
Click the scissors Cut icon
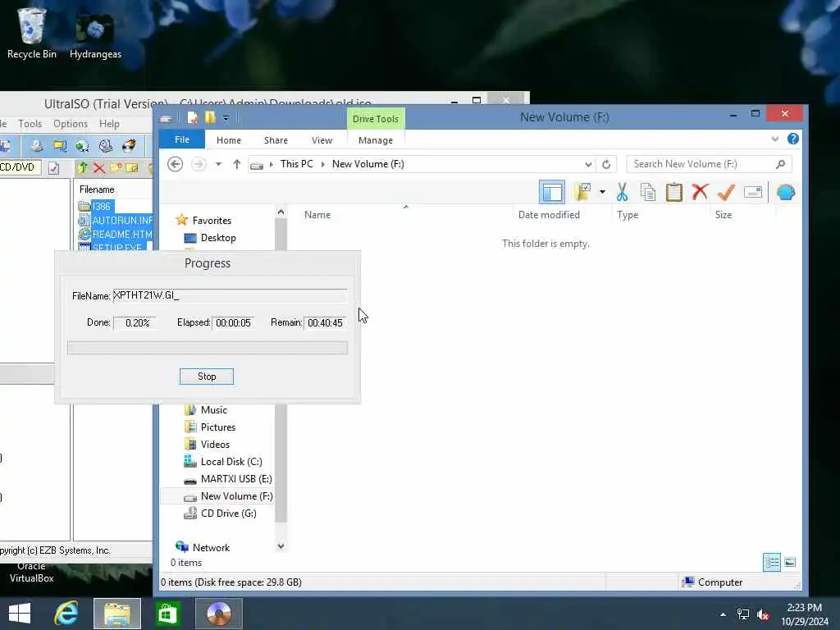(622, 192)
